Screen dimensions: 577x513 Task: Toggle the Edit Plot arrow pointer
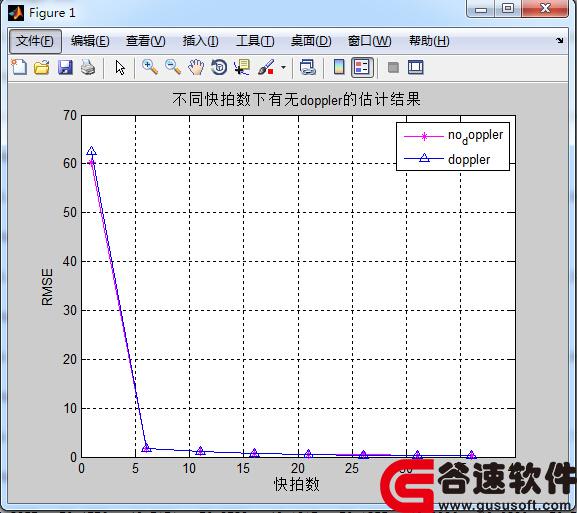120,68
